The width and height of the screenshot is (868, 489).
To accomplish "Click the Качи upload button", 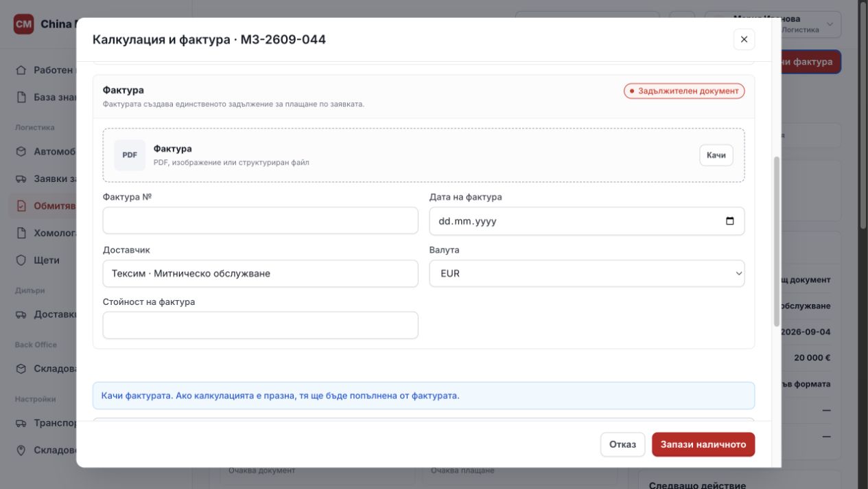I will pos(716,155).
